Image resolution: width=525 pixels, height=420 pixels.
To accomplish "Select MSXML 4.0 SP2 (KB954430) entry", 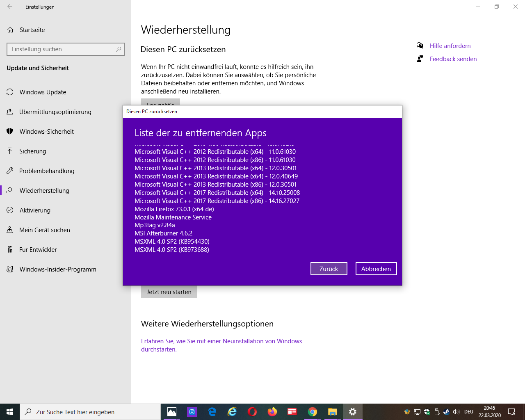I will [172, 242].
